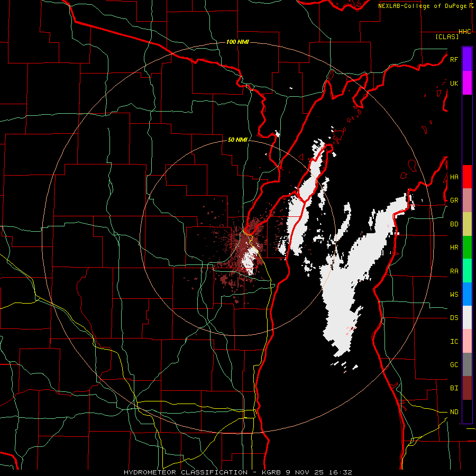Click the BD yellow legend swatch

(x=467, y=224)
